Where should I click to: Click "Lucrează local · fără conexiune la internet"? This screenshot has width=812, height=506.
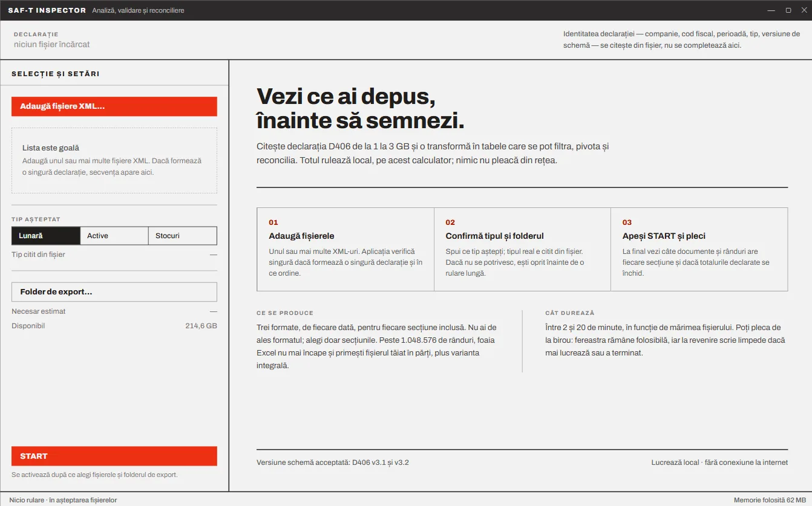(719, 462)
